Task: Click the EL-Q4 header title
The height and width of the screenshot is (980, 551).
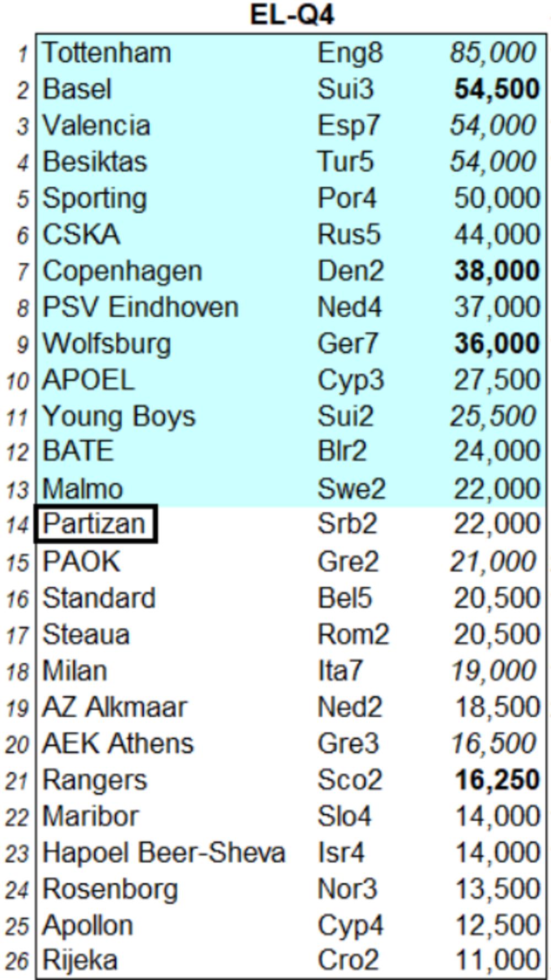Action: tap(291, 15)
